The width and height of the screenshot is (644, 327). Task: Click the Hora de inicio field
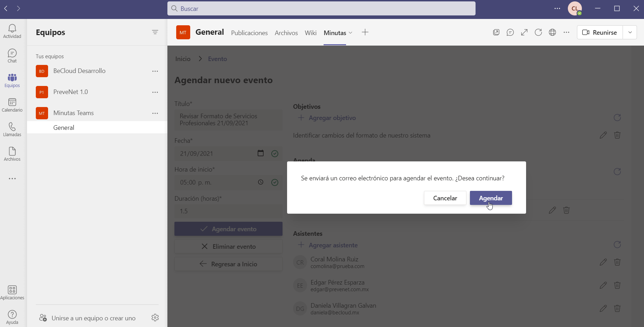(x=228, y=182)
